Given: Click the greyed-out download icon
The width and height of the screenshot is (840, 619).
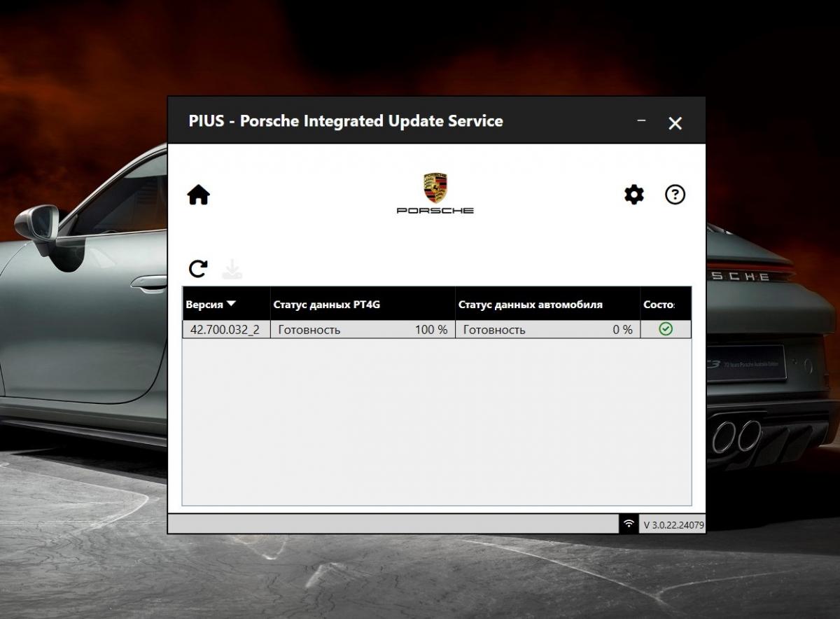Looking at the screenshot, I should 232,268.
